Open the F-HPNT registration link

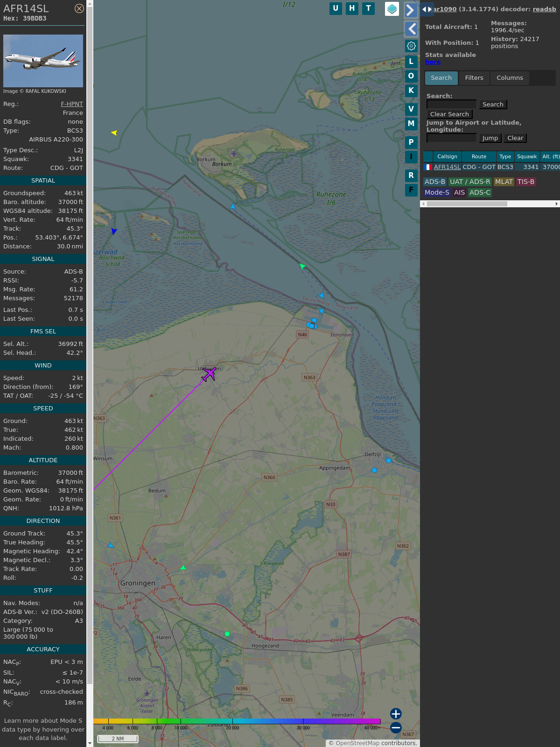[72, 104]
